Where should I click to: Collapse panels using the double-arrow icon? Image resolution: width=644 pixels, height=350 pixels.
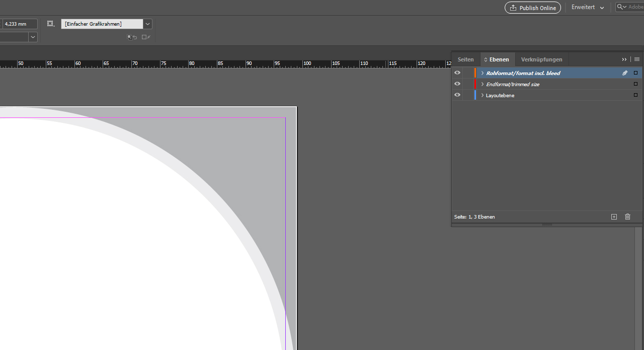point(624,59)
